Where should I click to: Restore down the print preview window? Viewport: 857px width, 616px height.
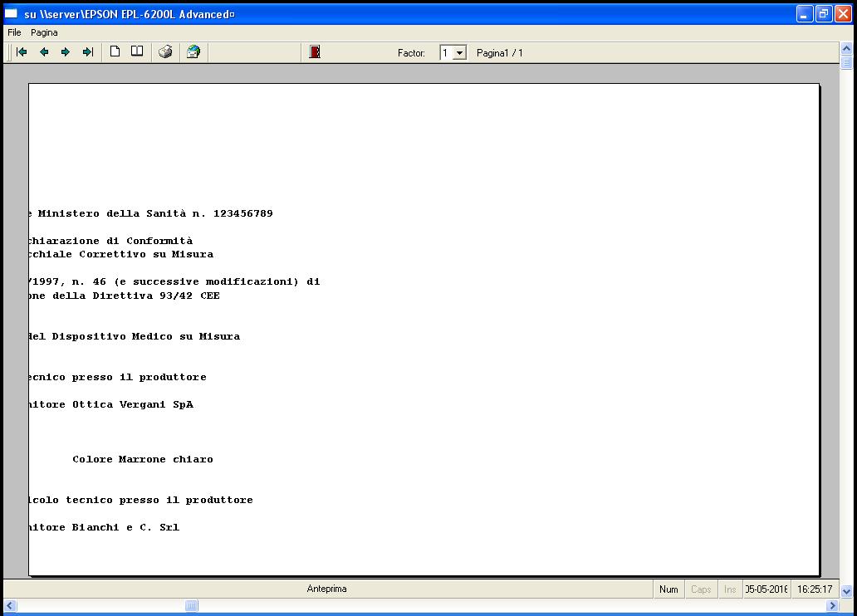pos(823,13)
